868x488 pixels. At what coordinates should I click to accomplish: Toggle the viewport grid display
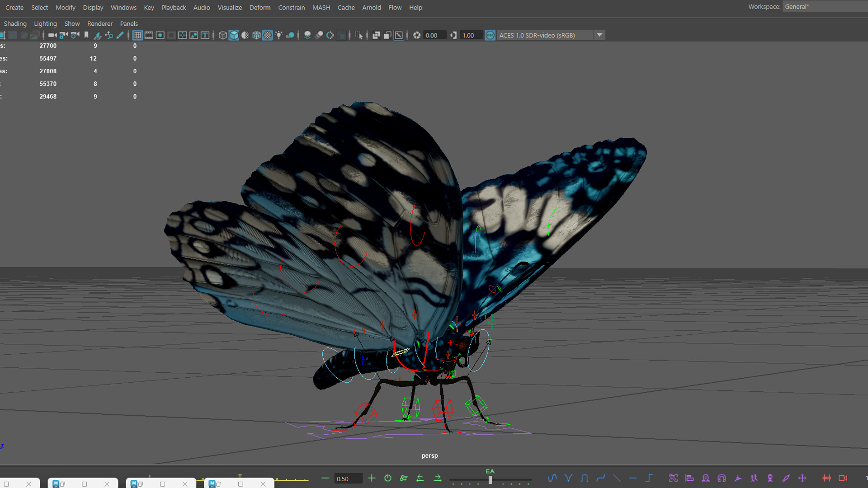137,35
